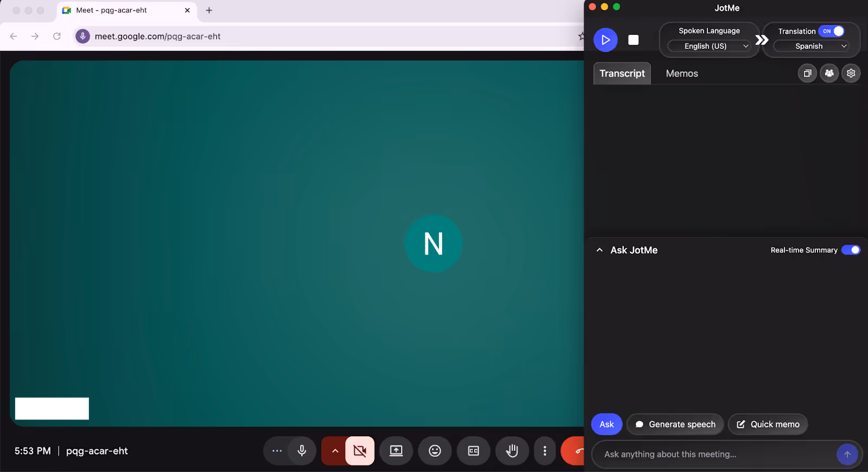The width and height of the screenshot is (868, 472).
Task: Click the meet.google.com address bar URL
Action: click(x=157, y=36)
